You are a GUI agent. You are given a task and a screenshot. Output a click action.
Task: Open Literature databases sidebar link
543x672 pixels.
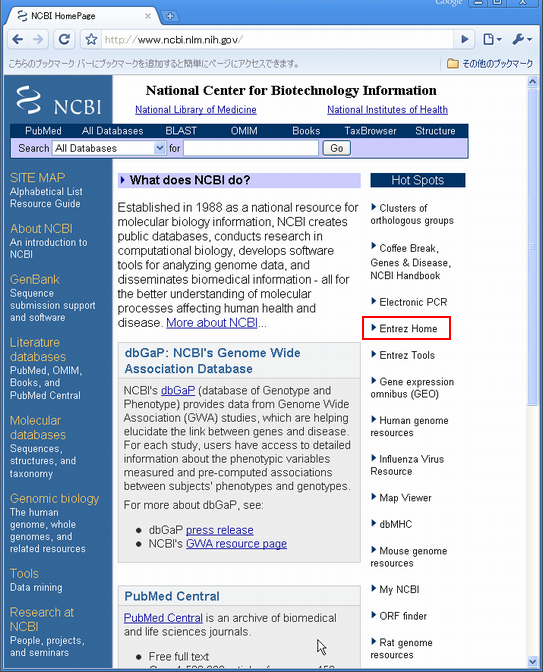coord(38,350)
